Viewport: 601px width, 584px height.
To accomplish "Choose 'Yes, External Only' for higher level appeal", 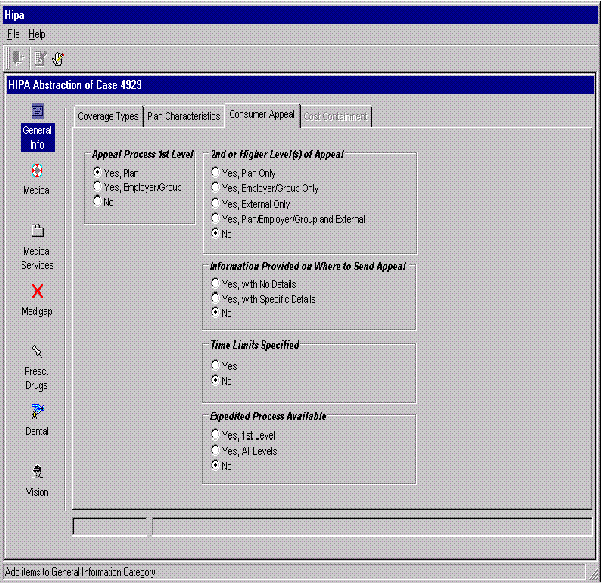I will tap(215, 203).
